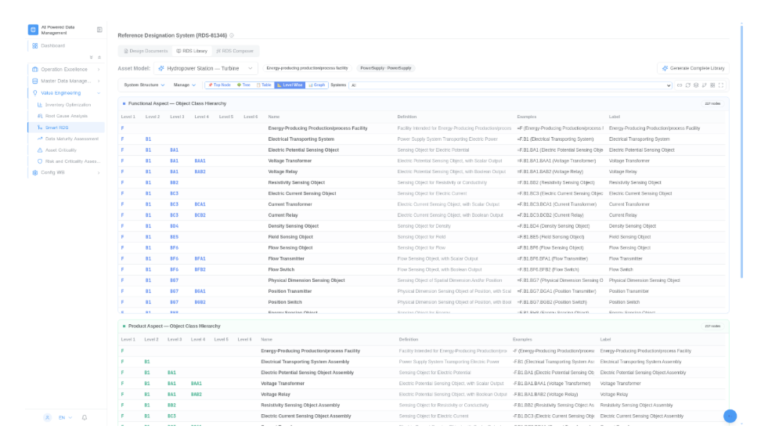Collapse the sidebar using the top-right sidebar icon
The height and width of the screenshot is (447, 768).
click(99, 30)
